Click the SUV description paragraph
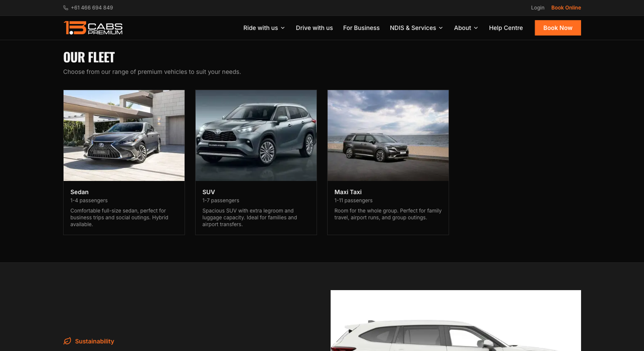The height and width of the screenshot is (351, 644). tap(250, 217)
